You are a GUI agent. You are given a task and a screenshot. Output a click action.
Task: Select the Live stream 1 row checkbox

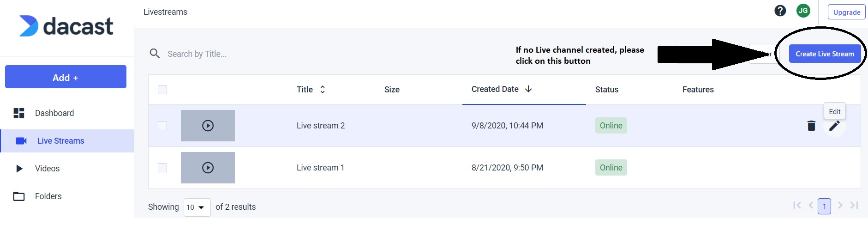162,168
